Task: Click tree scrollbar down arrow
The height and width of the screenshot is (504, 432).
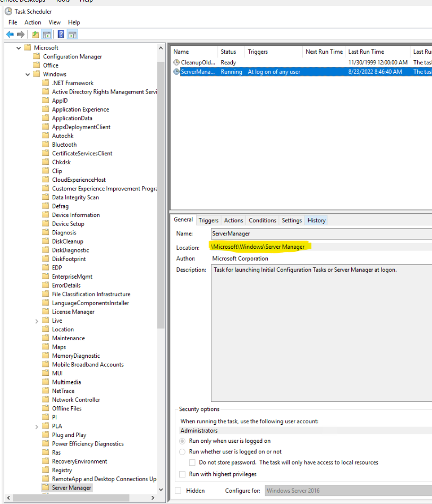Action: click(161, 490)
